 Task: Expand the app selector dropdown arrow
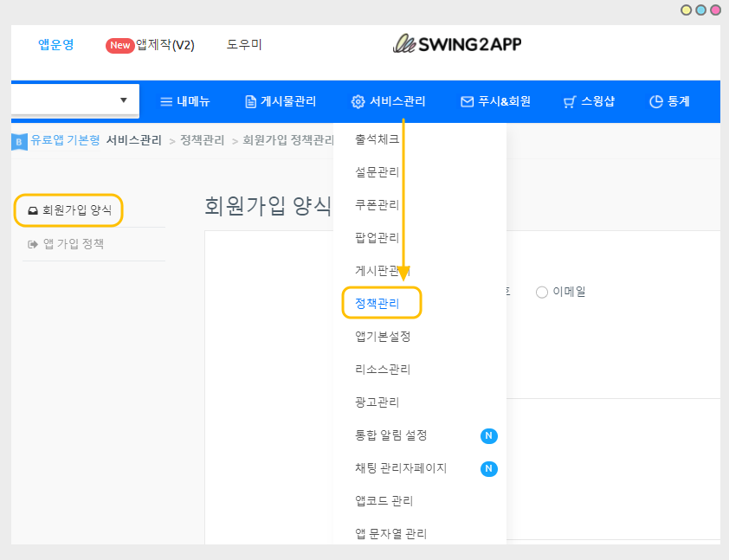click(124, 100)
